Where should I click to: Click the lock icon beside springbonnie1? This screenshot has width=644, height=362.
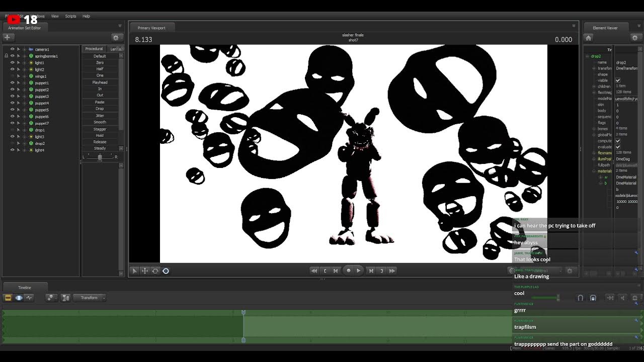click(x=6, y=56)
